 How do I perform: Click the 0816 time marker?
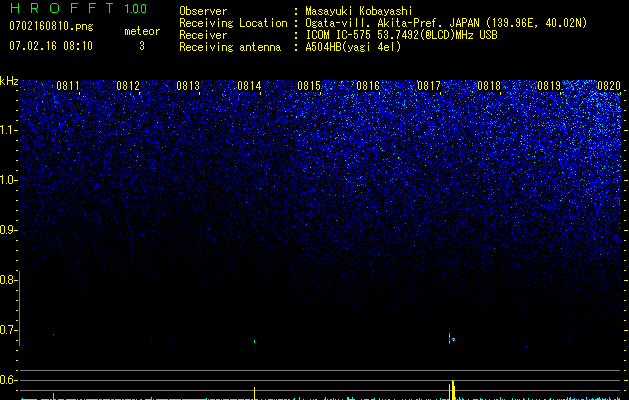(x=368, y=86)
